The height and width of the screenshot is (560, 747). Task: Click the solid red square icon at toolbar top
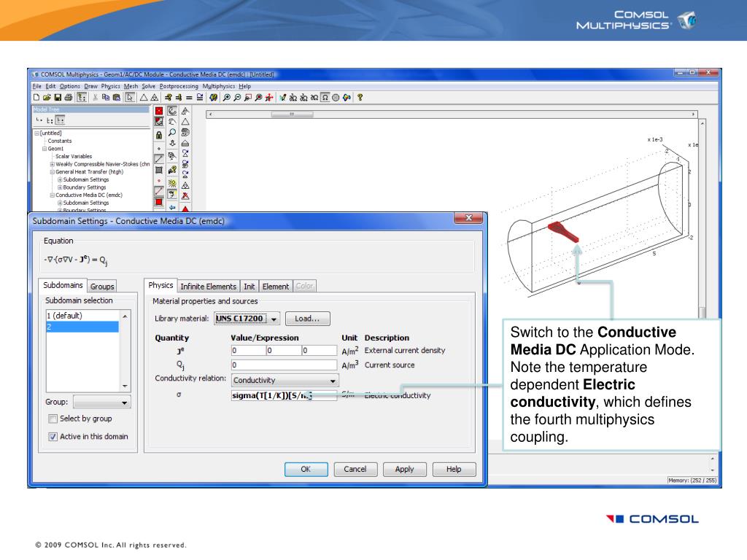click(x=159, y=111)
